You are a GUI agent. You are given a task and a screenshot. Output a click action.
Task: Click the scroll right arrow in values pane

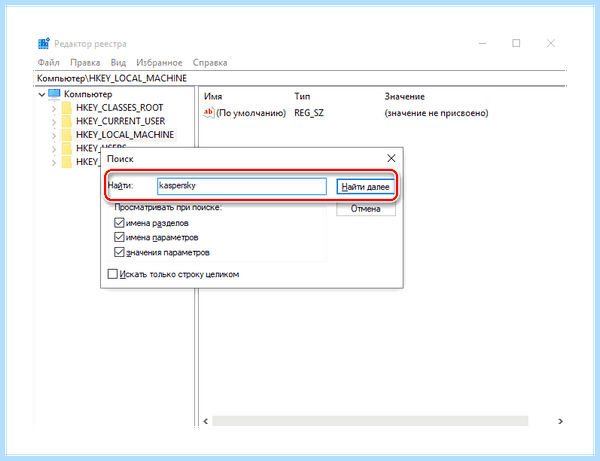click(x=560, y=421)
